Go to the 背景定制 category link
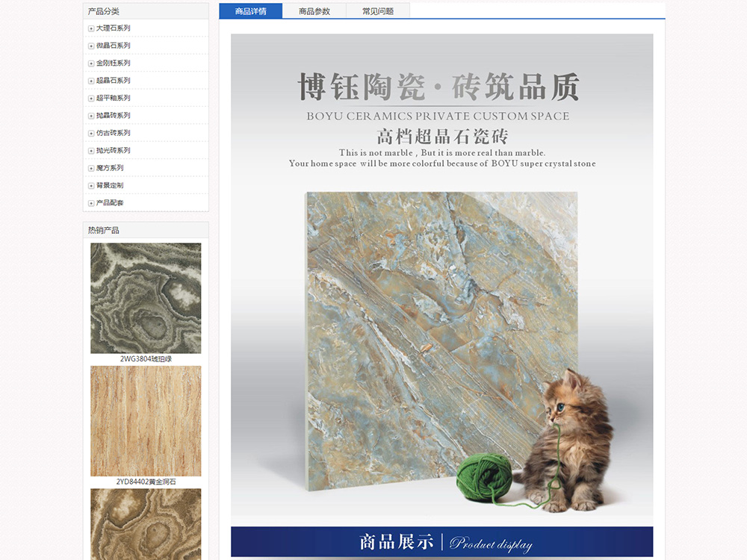 110,185
